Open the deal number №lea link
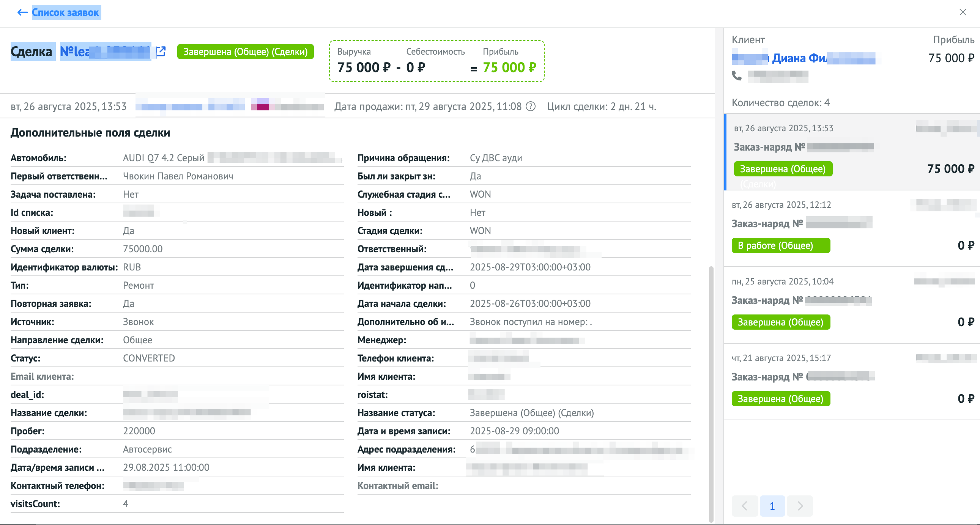The image size is (980, 525). pos(105,52)
